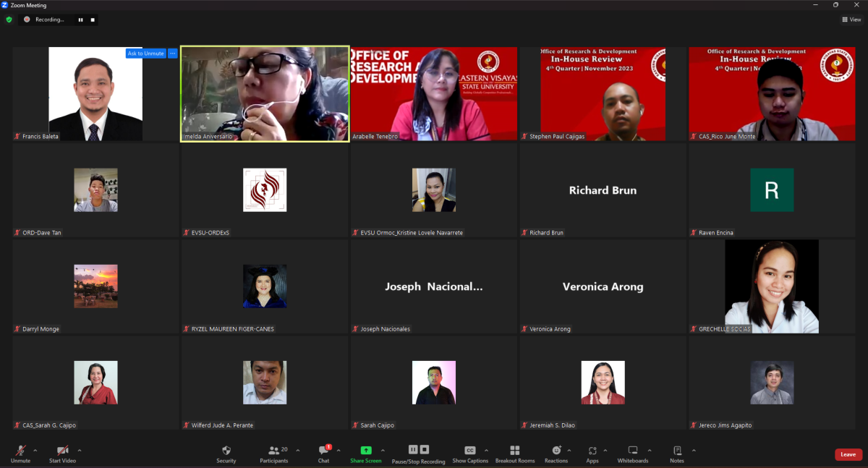Viewport: 868px width, 468px height.
Task: Click the red Leave button
Action: coord(848,454)
